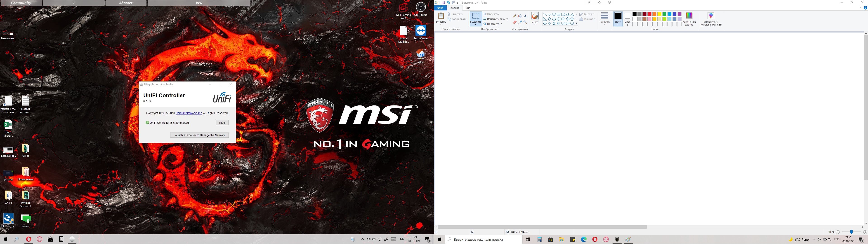Open the File (Файл) menu in Paint

pos(440,8)
